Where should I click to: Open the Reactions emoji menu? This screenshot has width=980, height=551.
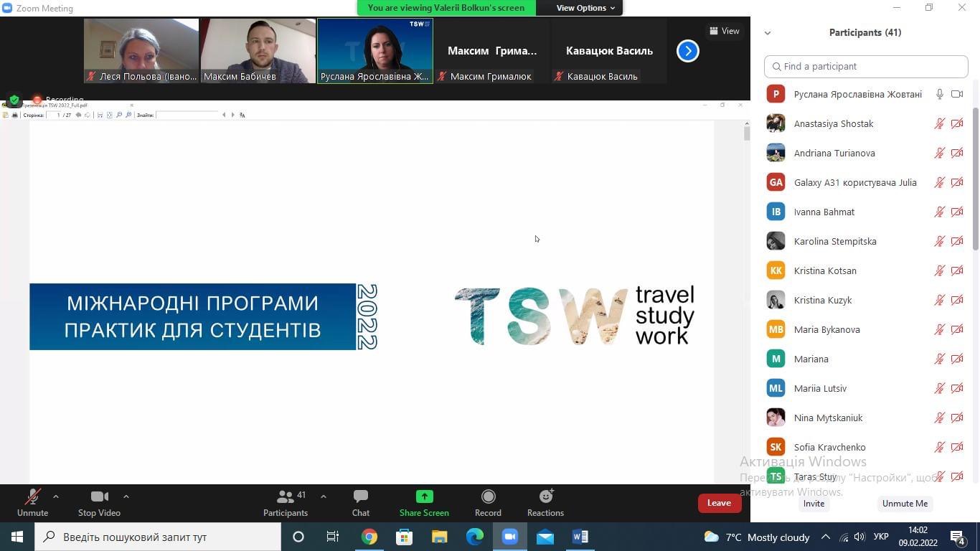[x=545, y=496]
